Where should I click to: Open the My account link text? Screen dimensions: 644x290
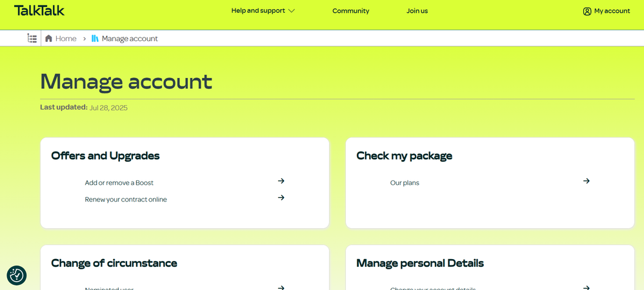pos(612,11)
